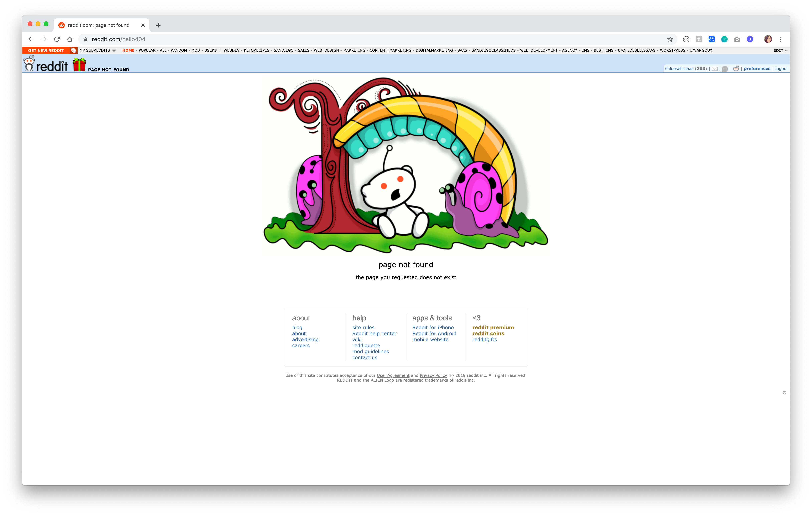The width and height of the screenshot is (812, 515).
Task: Open the chat bubble icon
Action: (725, 69)
